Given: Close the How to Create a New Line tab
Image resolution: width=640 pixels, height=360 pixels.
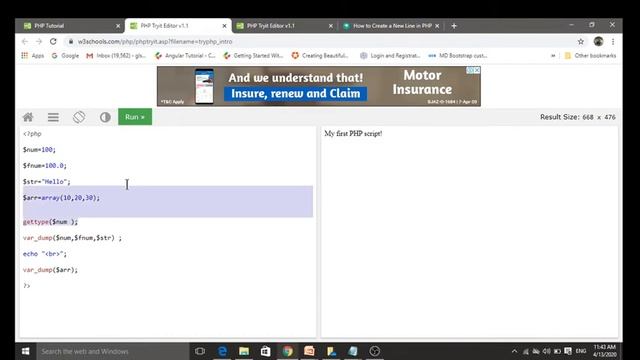Looking at the screenshot, I should (x=437, y=26).
